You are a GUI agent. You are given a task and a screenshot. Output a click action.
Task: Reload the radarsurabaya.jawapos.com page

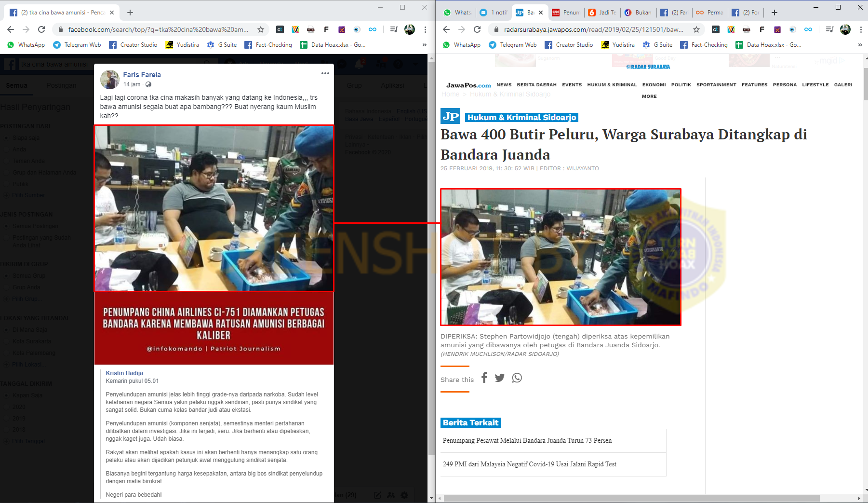click(477, 29)
